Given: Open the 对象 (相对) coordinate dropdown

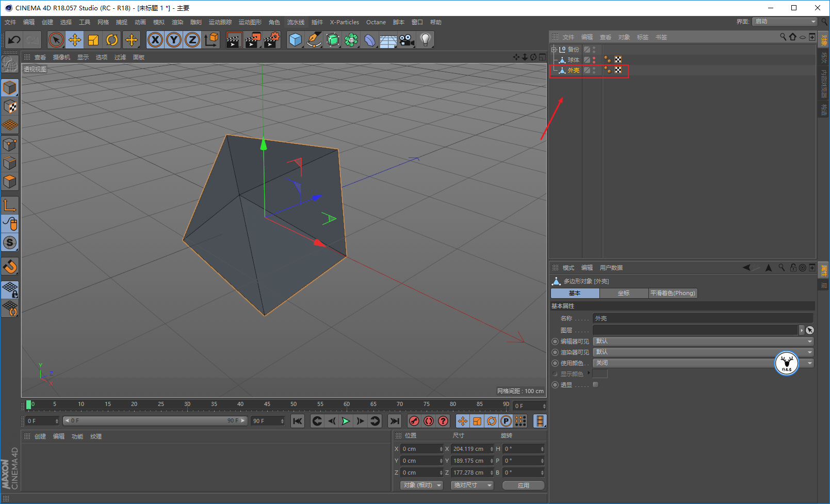Looking at the screenshot, I should [421, 485].
